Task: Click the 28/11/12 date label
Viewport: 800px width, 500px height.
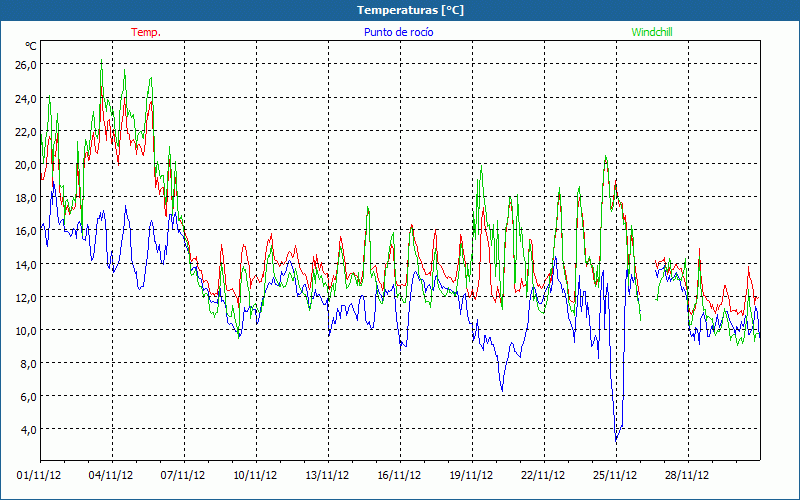Action: coord(687,475)
